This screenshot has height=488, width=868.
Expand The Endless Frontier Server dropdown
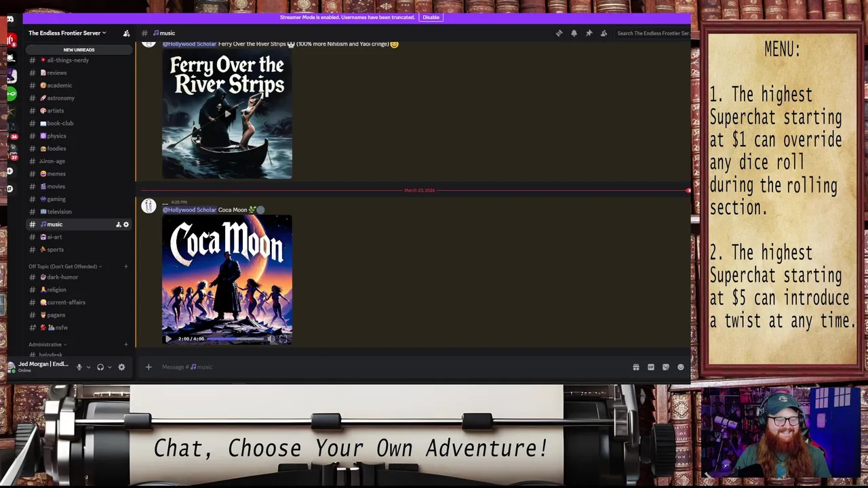(x=67, y=33)
